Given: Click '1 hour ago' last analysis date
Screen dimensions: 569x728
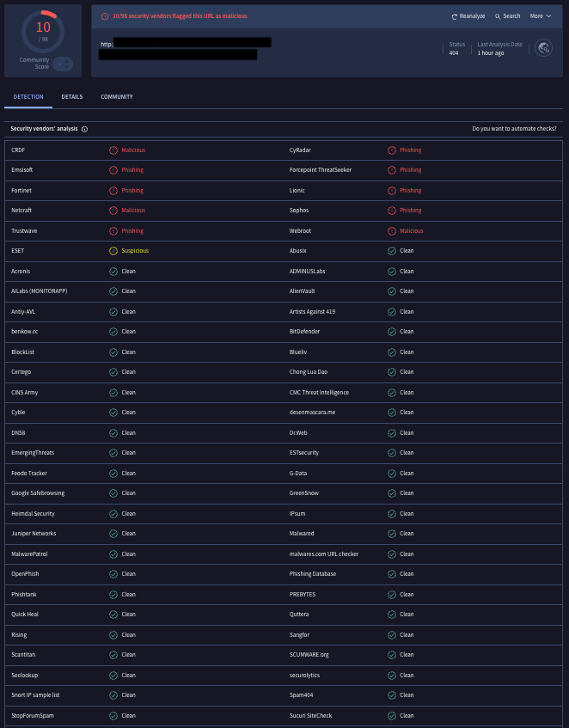Looking at the screenshot, I should [491, 53].
